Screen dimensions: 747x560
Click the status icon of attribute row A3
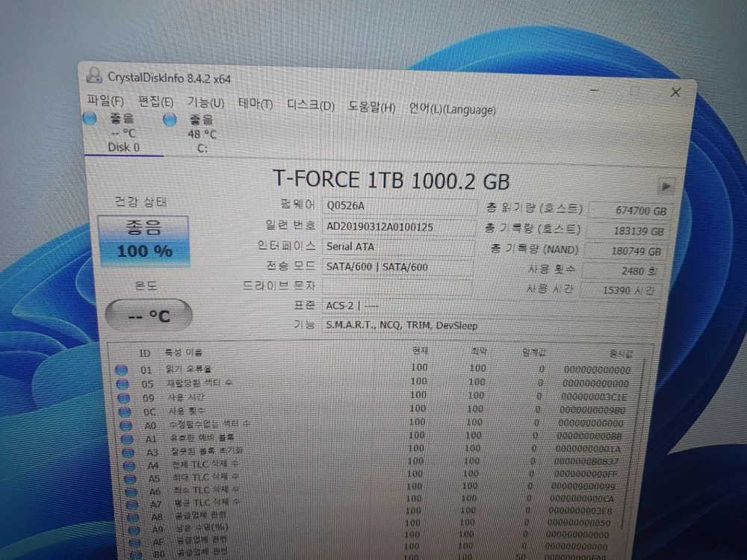coord(128,452)
